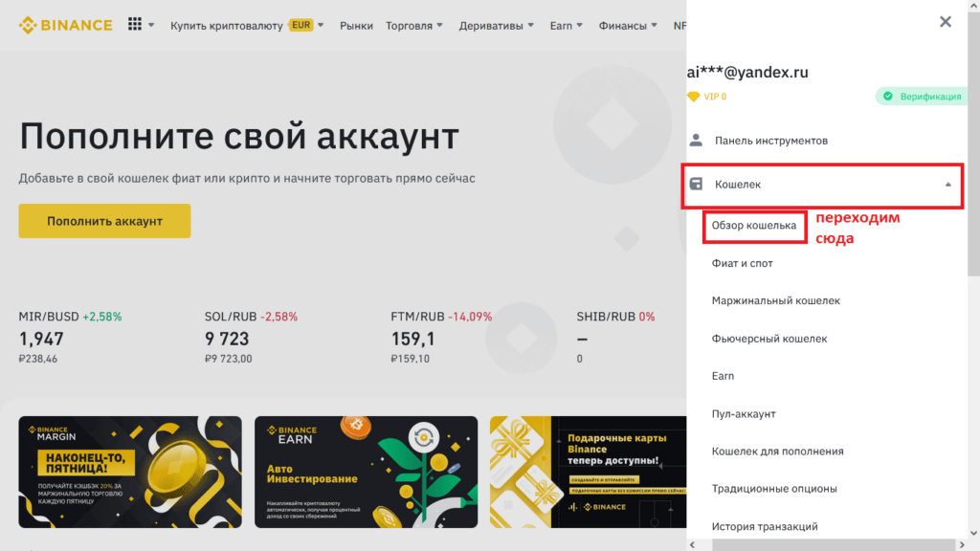Click the Binance logo
Viewport: 980px width, 551px height.
click(65, 25)
